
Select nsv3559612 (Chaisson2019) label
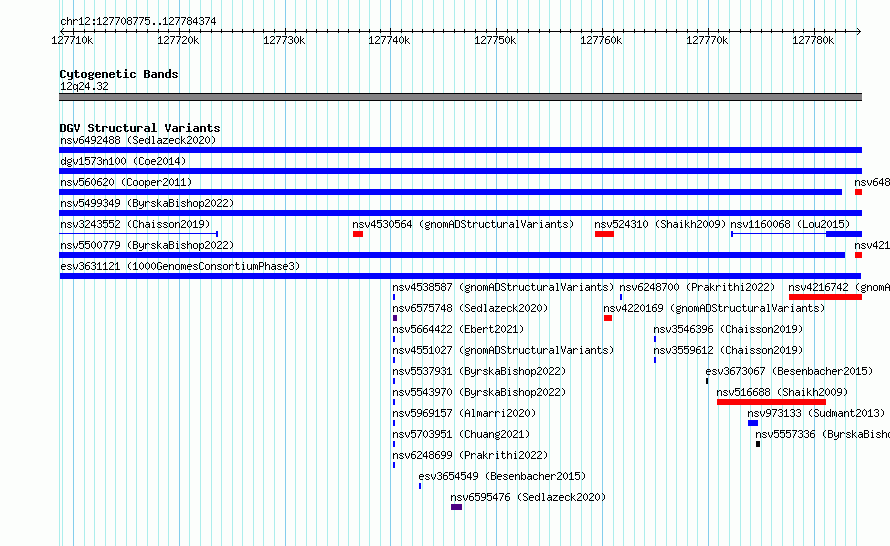[728, 350]
